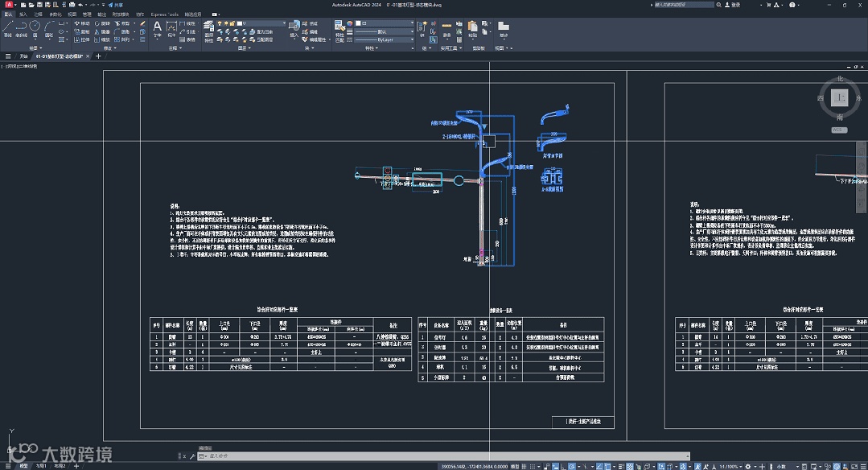Choose the Rotate (旋转) modify tool

click(x=102, y=24)
